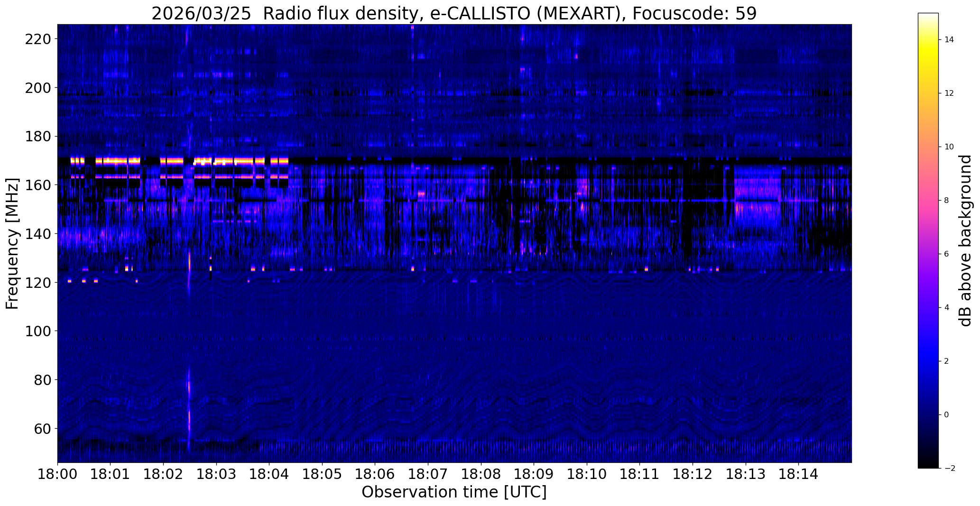Click the colorbar tick label 4
980x506 pixels.
947,308
